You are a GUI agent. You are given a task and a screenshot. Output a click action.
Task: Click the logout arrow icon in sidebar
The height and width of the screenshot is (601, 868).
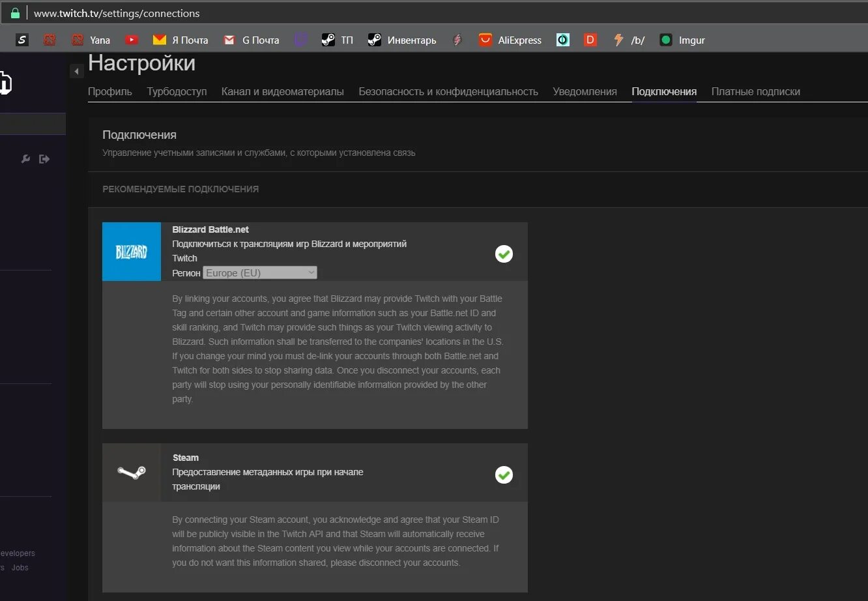click(x=44, y=158)
